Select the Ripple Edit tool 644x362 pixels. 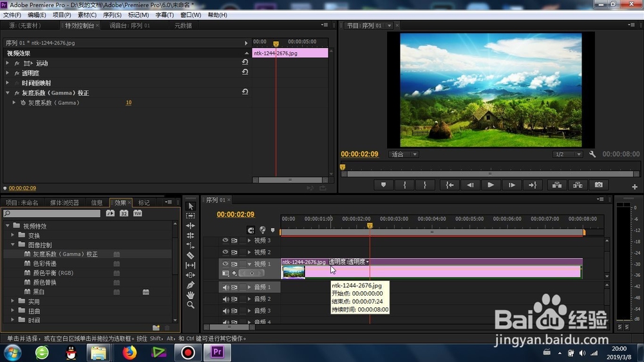coord(191,225)
